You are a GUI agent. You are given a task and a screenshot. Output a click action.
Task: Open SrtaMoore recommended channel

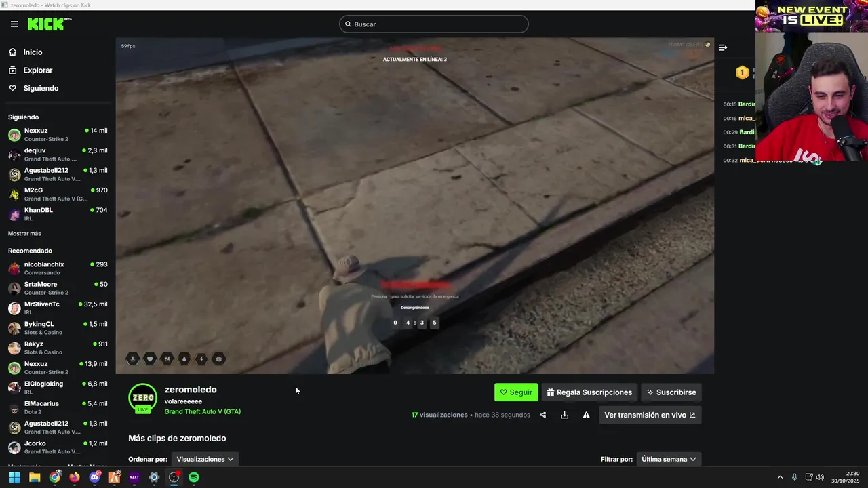coord(58,288)
